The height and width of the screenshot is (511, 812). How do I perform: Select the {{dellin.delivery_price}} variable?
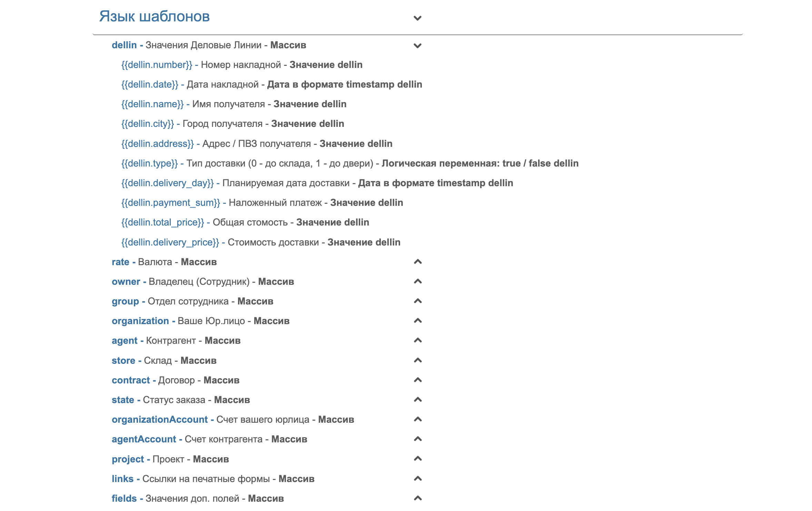[170, 242]
